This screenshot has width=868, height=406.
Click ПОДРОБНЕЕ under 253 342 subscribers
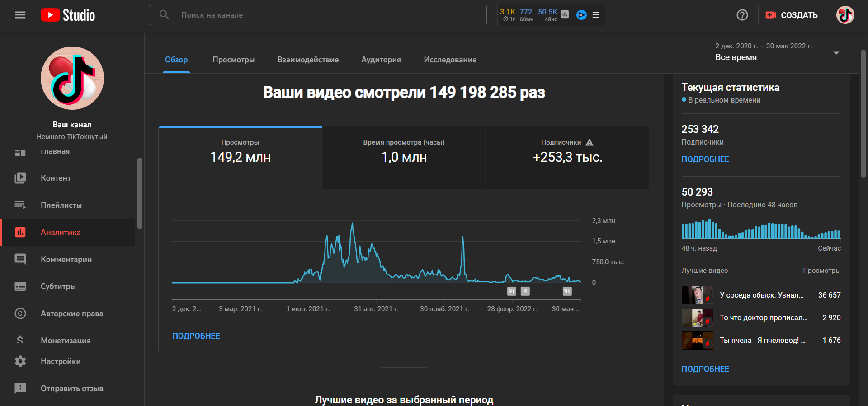point(705,159)
